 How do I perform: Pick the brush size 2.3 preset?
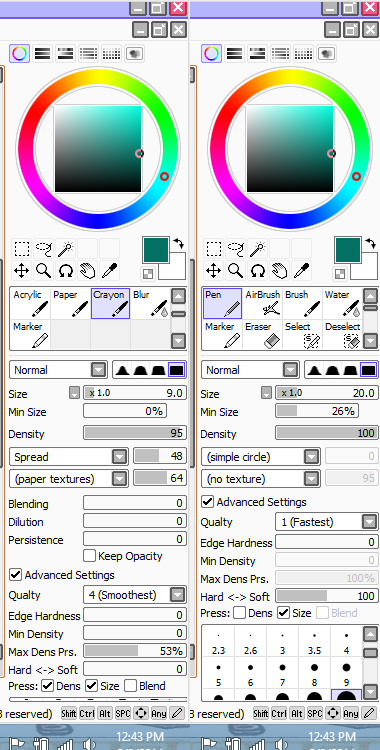coord(218,642)
